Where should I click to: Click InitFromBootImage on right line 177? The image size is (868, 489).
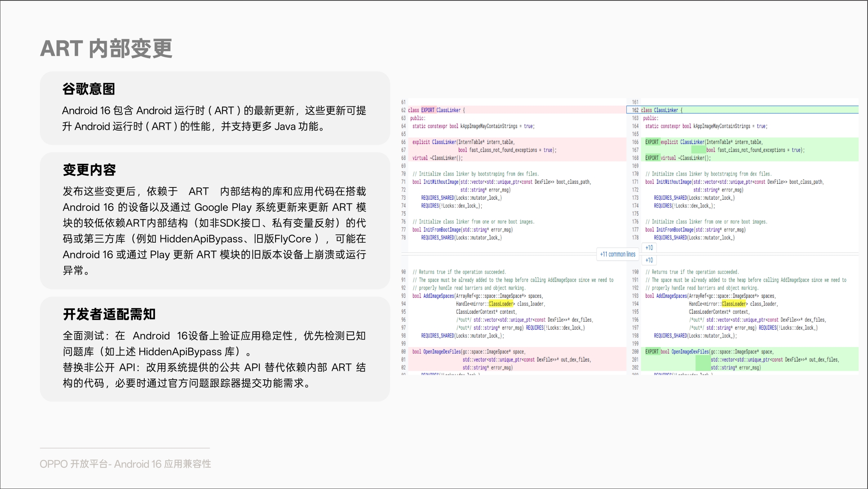[675, 230]
